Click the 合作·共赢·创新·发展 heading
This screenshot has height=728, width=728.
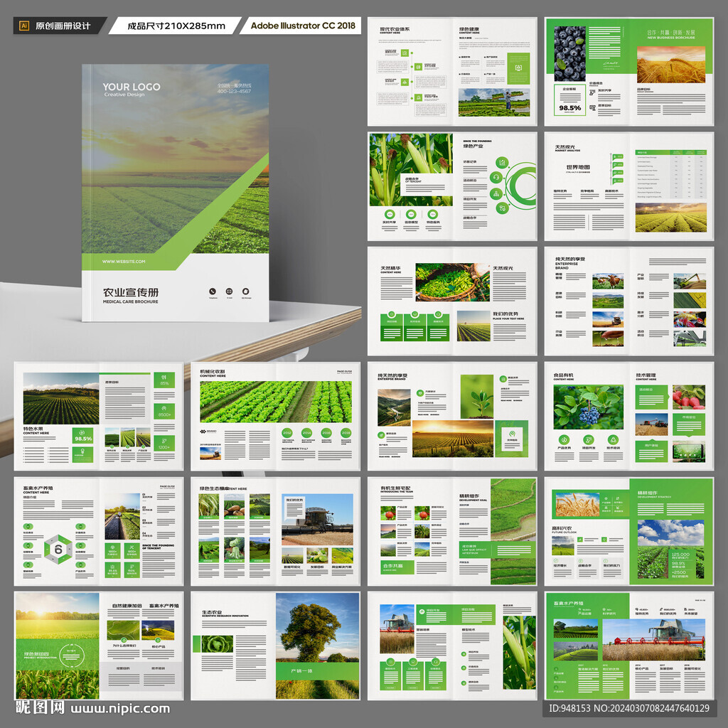pyautogui.click(x=671, y=33)
